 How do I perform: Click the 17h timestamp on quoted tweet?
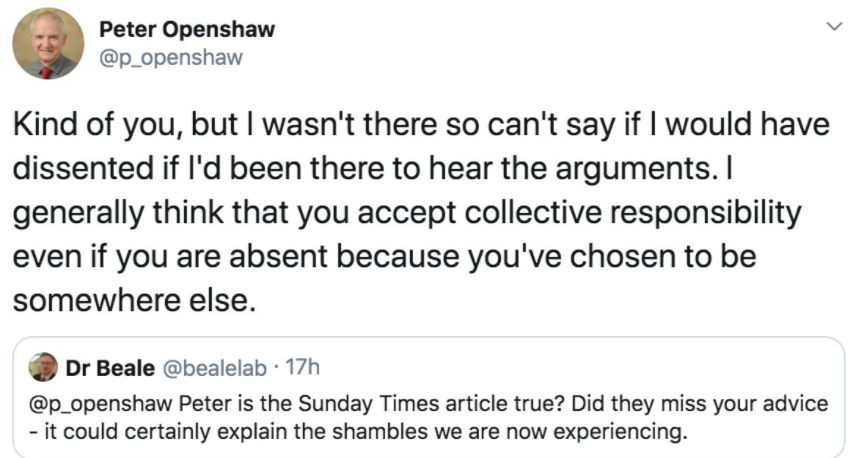pos(302,368)
